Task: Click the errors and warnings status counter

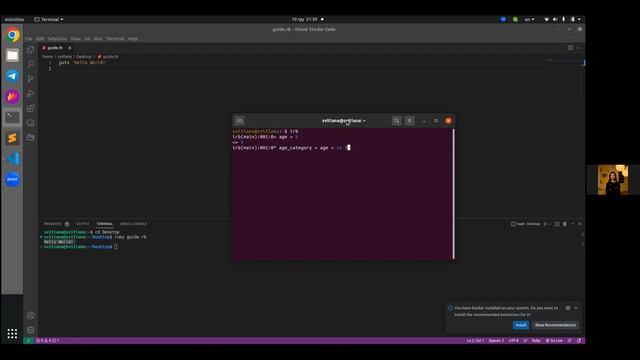Action: [48, 340]
